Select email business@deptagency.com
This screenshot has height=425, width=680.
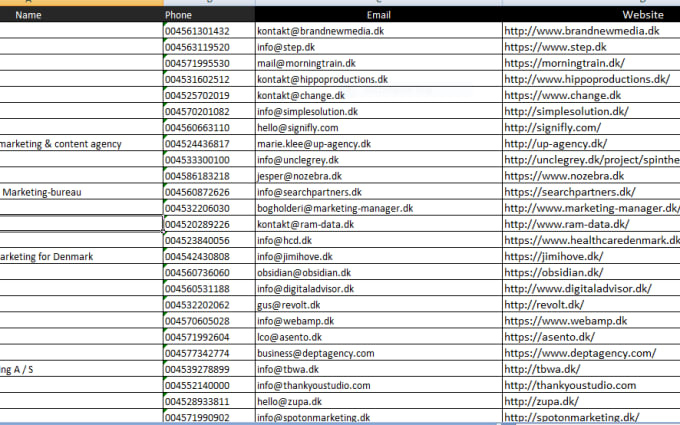pos(316,353)
